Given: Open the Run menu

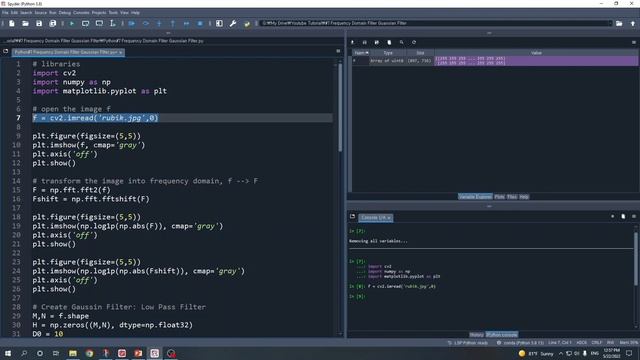Looking at the screenshot, I should pyautogui.click(x=53, y=13).
